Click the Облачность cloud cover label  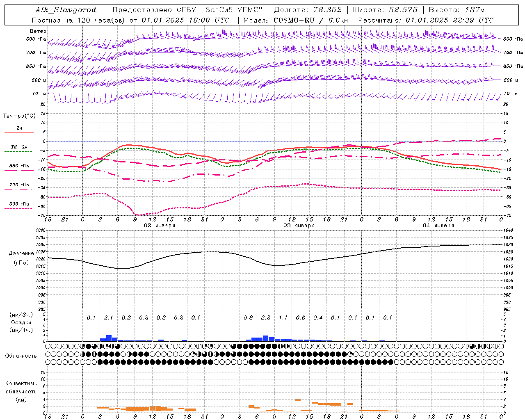click(21, 356)
